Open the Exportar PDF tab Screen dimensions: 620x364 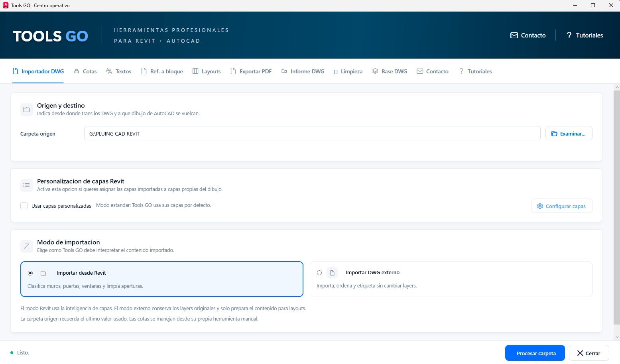click(x=251, y=71)
